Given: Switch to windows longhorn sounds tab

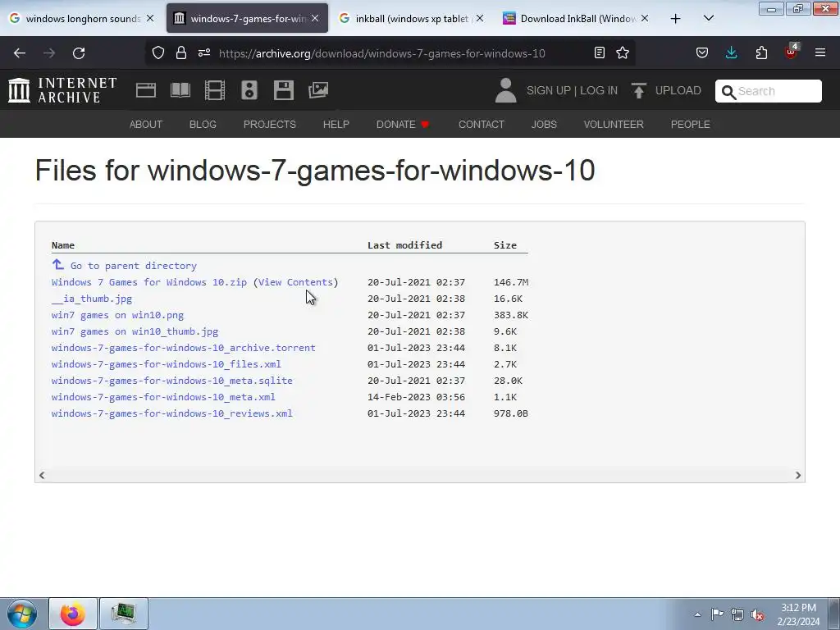Looking at the screenshot, I should click(82, 18).
